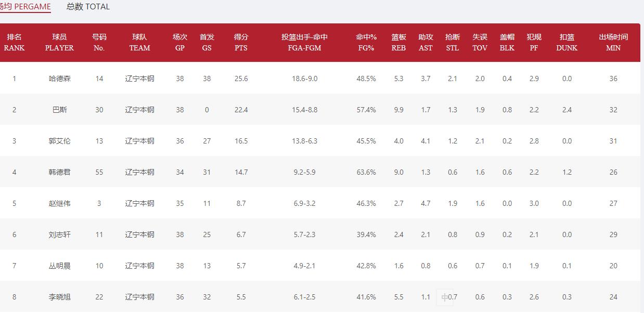Switch to the 总数 TOTAL tab
Viewport: 644px width, 313px height.
[88, 7]
